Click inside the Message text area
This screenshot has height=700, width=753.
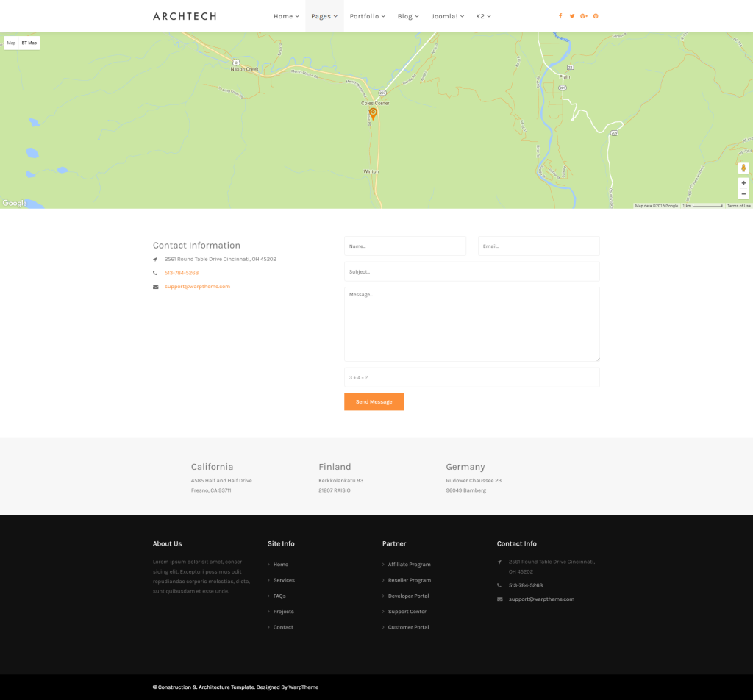pos(472,324)
